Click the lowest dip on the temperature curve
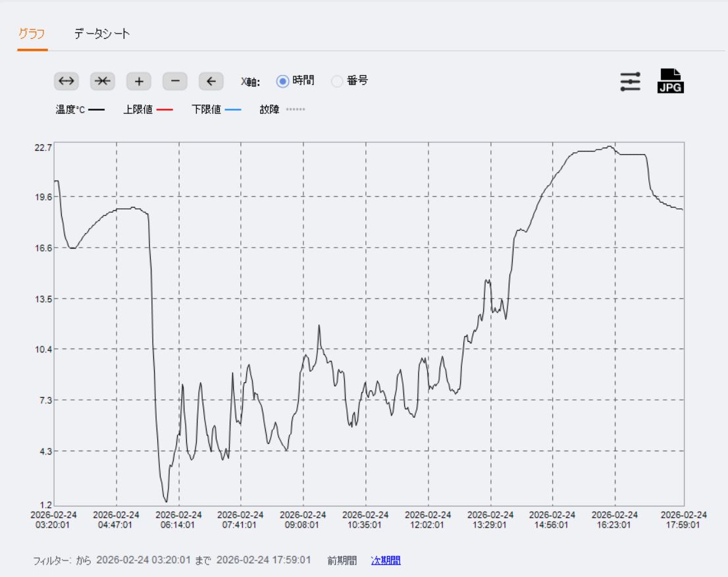The width and height of the screenshot is (728, 577). pos(166,501)
